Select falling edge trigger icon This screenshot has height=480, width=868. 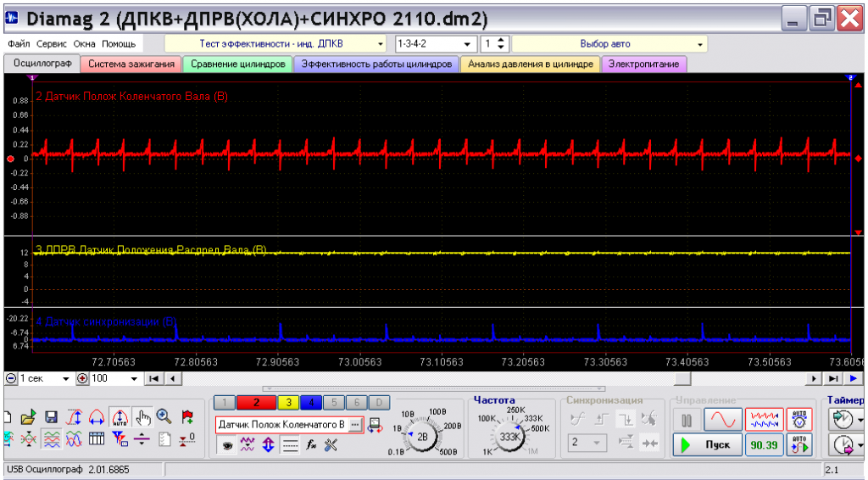tap(626, 420)
